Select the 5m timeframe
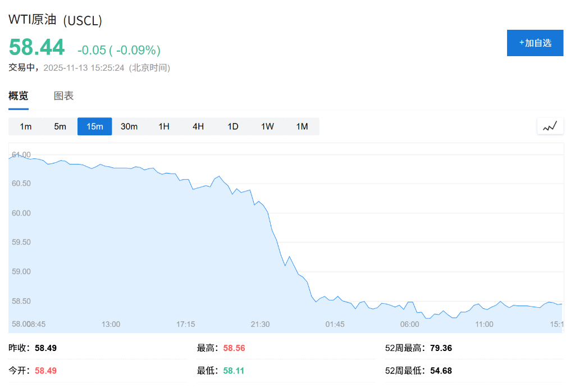Viewport: 575px width, 392px height. (x=60, y=126)
